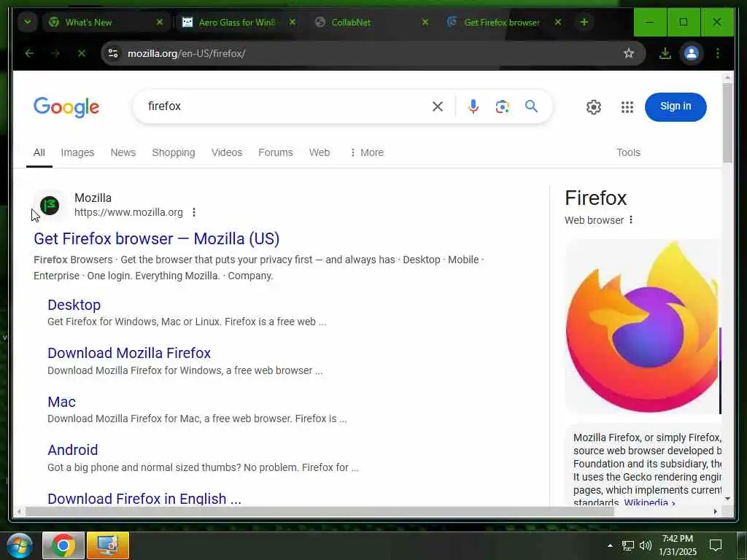Open the Android sitelink
The image size is (747, 560).
72,449
